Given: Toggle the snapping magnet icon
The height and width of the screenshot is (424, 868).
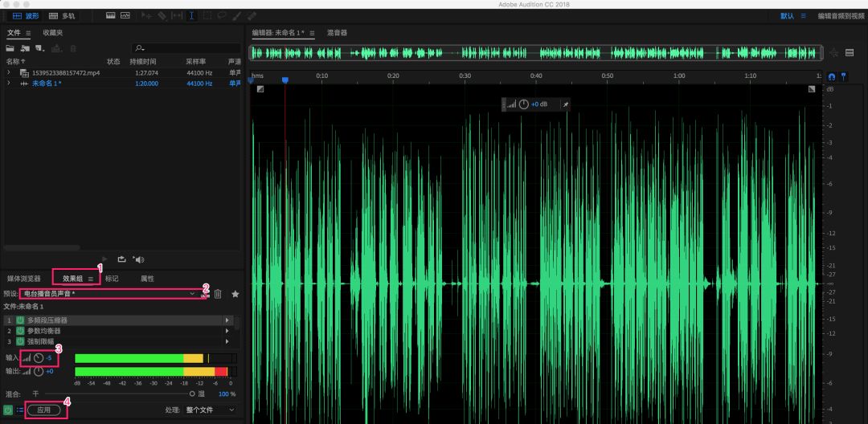Looking at the screenshot, I should pos(832,76).
